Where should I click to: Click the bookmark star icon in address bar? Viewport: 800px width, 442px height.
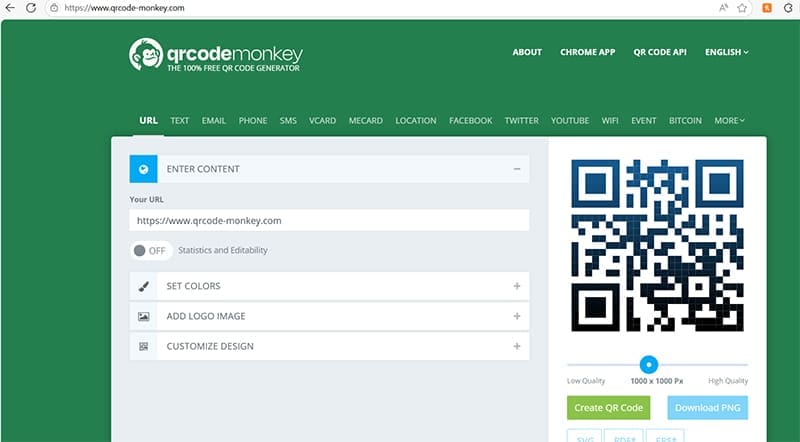click(742, 8)
